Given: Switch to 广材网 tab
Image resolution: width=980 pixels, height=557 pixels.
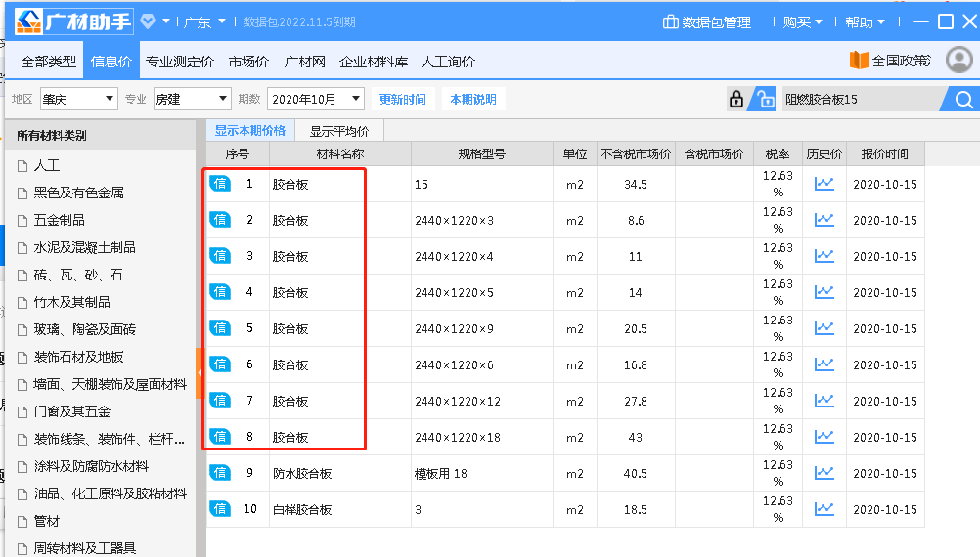Looking at the screenshot, I should click(x=305, y=62).
